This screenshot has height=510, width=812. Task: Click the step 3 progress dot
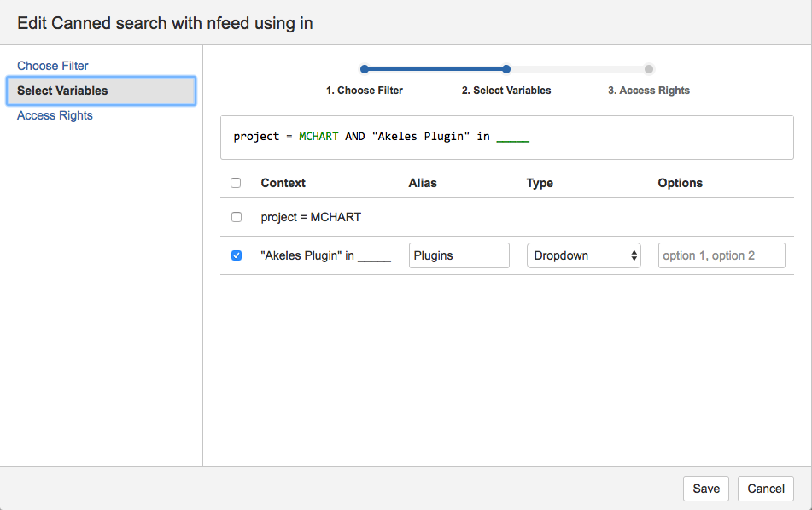tap(648, 68)
